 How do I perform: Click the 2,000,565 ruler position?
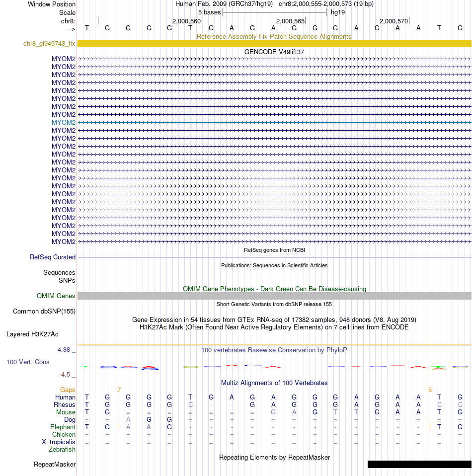pyautogui.click(x=290, y=21)
